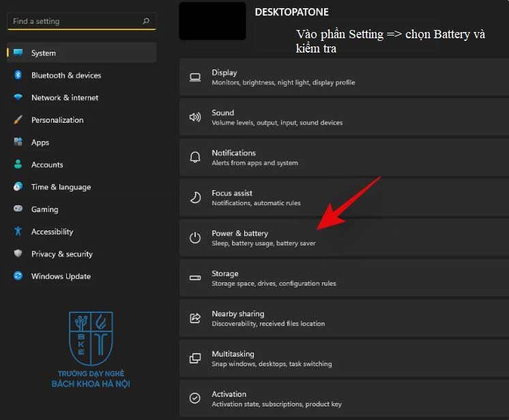Click the Privacy shield icon
509x420 pixels.
[x=18, y=254]
